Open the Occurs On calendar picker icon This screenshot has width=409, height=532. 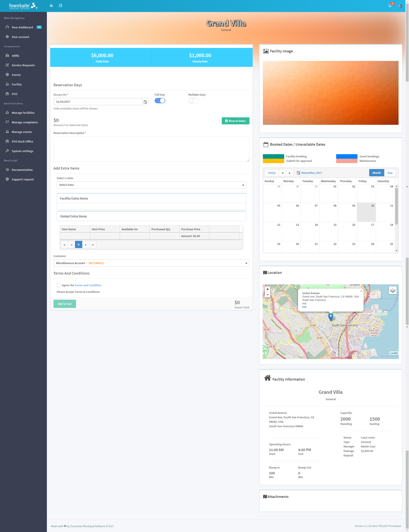pyautogui.click(x=145, y=102)
